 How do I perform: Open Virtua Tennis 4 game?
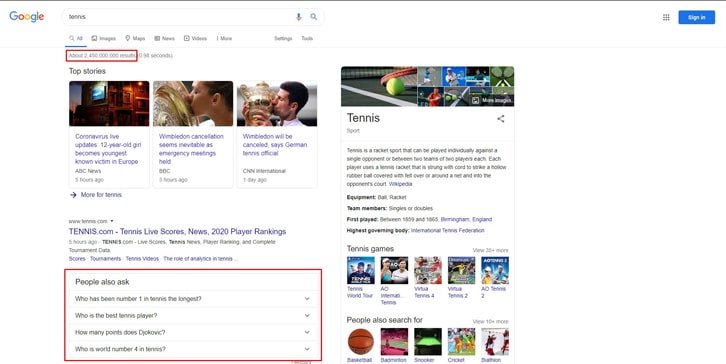(427, 277)
